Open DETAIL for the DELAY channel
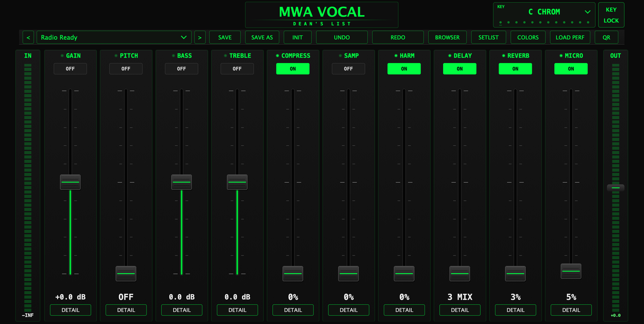644x324 pixels. pos(460,310)
